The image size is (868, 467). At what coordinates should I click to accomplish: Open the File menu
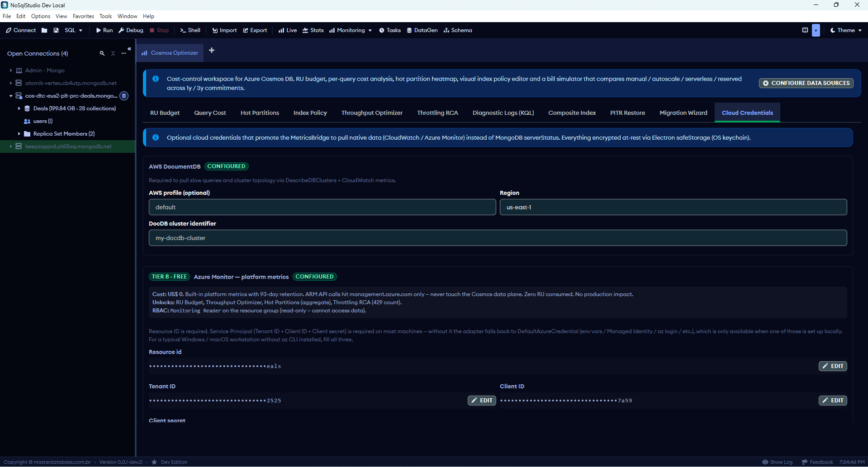click(x=7, y=16)
